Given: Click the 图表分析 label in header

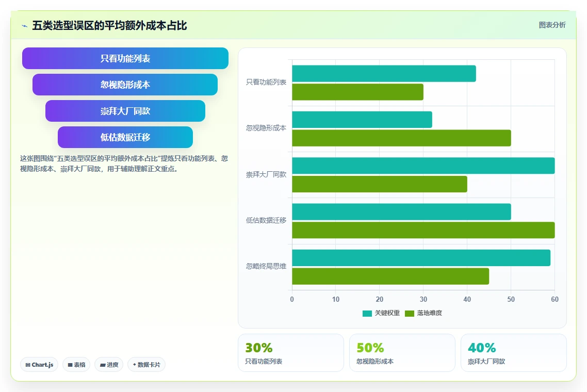Looking at the screenshot, I should (552, 25).
